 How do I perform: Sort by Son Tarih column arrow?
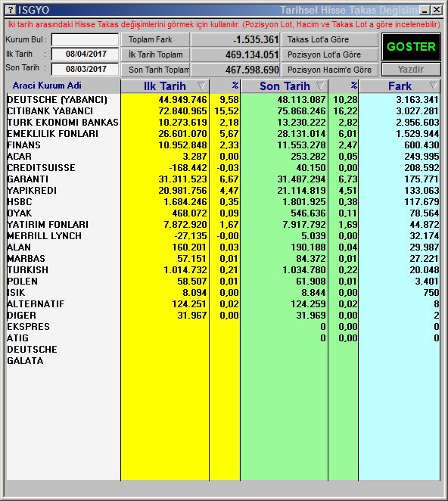[320, 86]
